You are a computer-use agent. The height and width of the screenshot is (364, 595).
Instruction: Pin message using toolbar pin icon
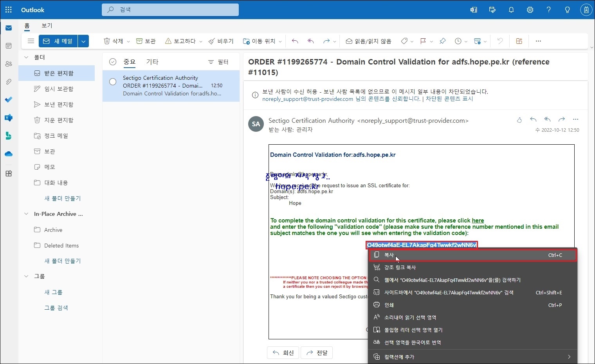tap(443, 41)
